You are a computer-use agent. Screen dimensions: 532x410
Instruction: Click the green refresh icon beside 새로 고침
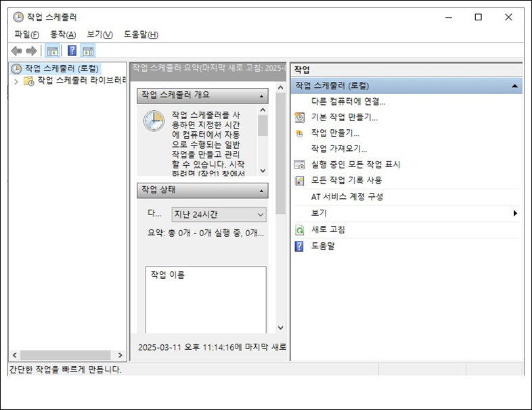click(299, 230)
